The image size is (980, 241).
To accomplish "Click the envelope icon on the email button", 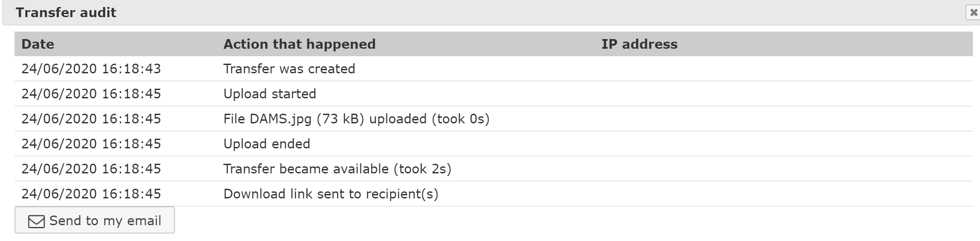I will click(x=36, y=221).
